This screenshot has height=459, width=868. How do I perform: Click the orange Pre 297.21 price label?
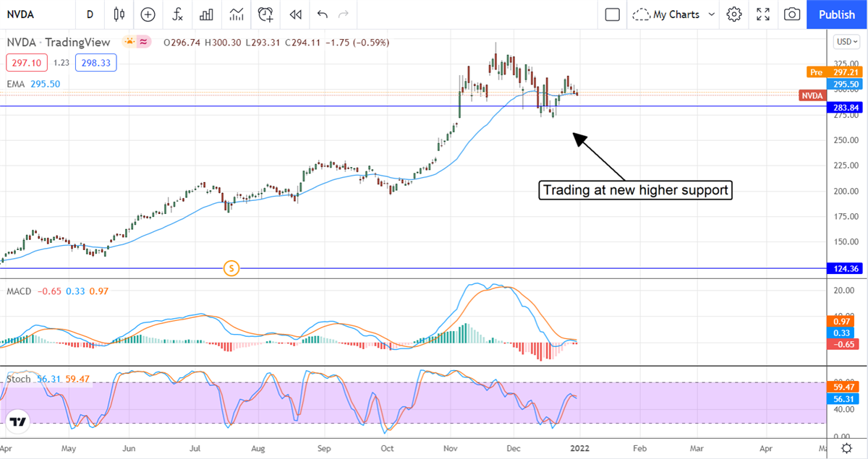tap(833, 72)
